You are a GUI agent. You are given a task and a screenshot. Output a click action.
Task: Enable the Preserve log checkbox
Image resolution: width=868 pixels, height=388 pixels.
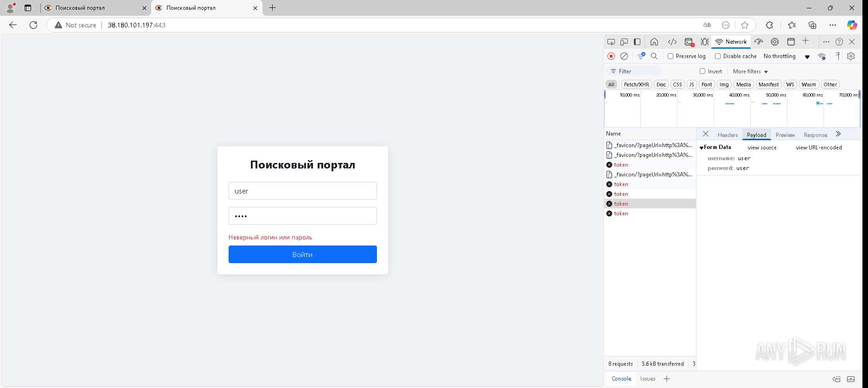670,56
